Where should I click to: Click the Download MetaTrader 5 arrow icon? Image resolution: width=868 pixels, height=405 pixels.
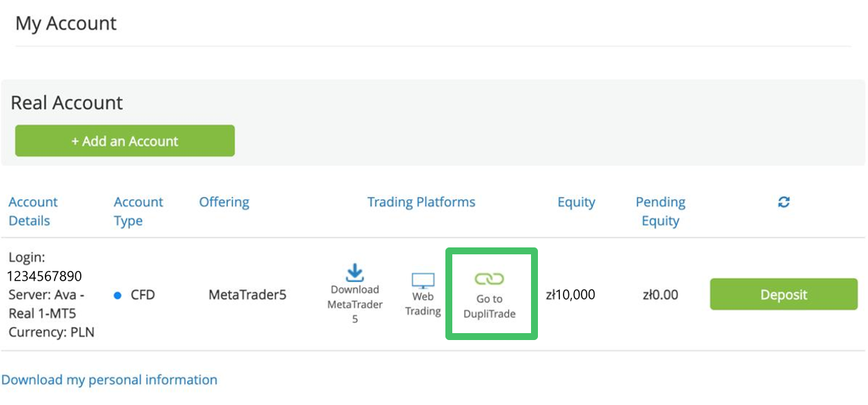coord(354,272)
